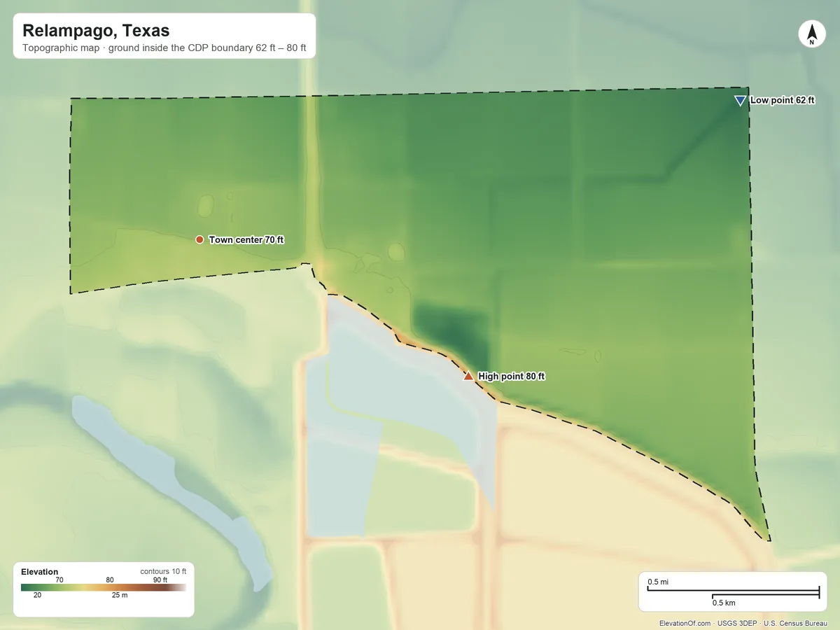
Task: Click the elevation color gradient bar
Action: pyautogui.click(x=104, y=587)
